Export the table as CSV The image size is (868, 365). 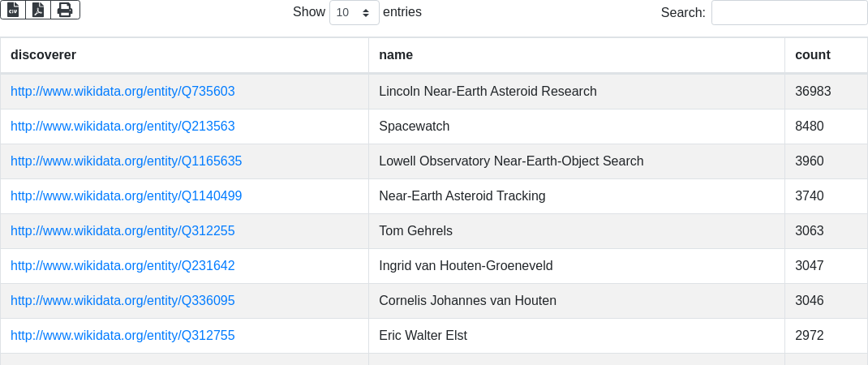13,10
